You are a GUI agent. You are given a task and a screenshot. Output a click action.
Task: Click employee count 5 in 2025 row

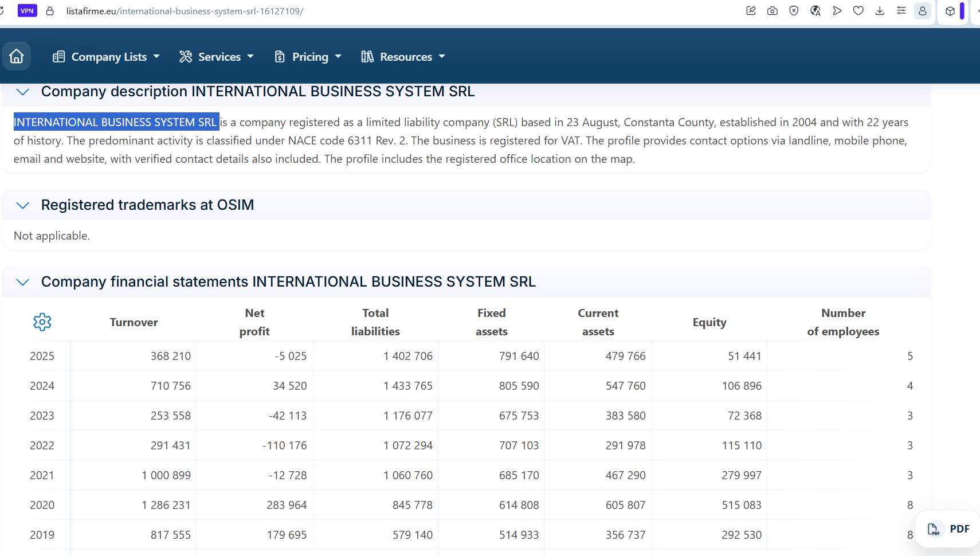[910, 356]
